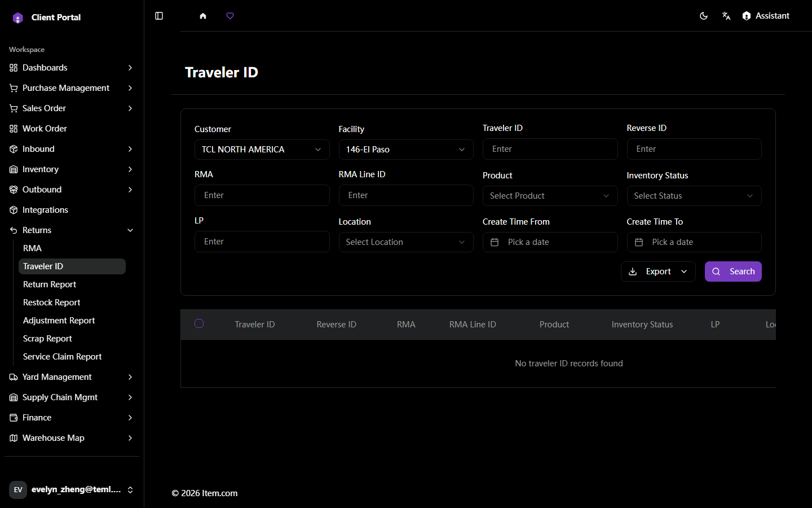The image size is (812, 508).
Task: Open the Facility dropdown 146-El Paso
Action: tap(406, 150)
